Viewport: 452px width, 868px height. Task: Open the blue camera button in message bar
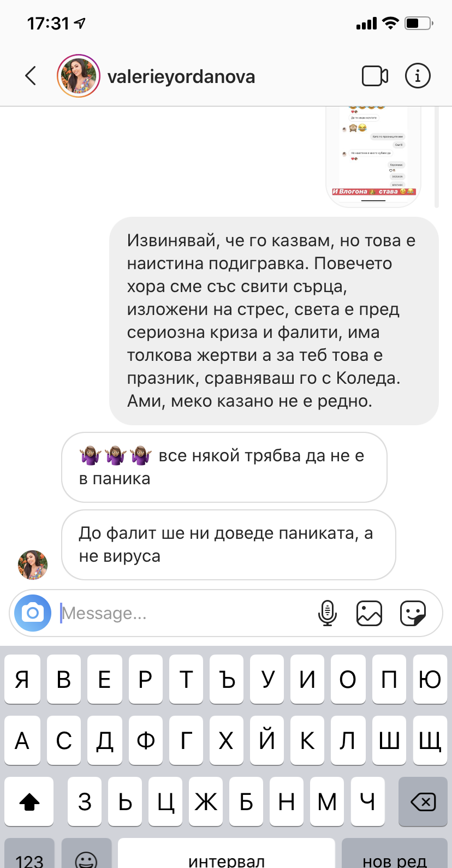point(33,613)
